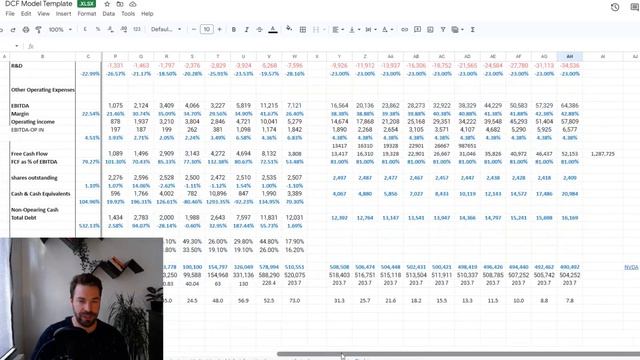
Task: Insert a chart from the toolbar
Action: point(430,29)
